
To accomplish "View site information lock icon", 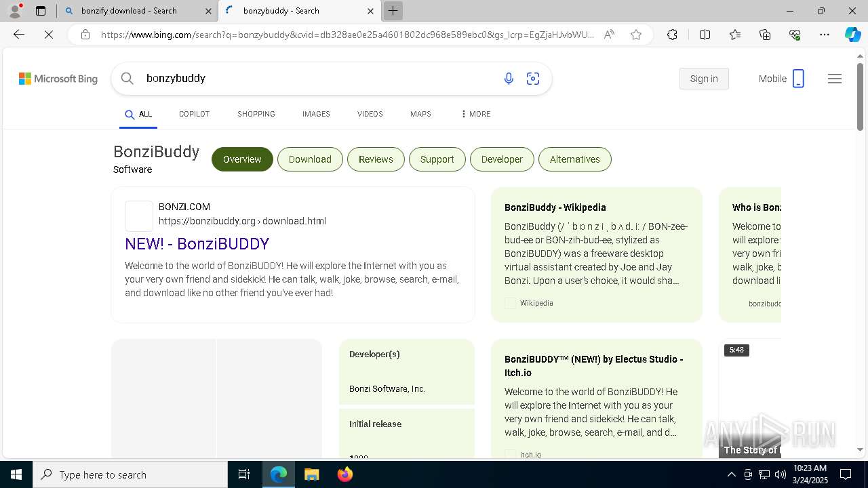I will coord(85,35).
